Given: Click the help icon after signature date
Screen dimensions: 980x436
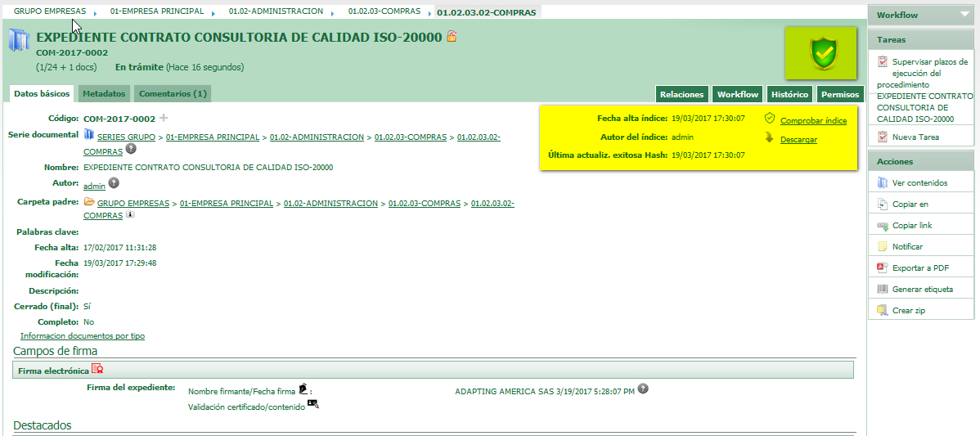Looking at the screenshot, I should point(643,389).
